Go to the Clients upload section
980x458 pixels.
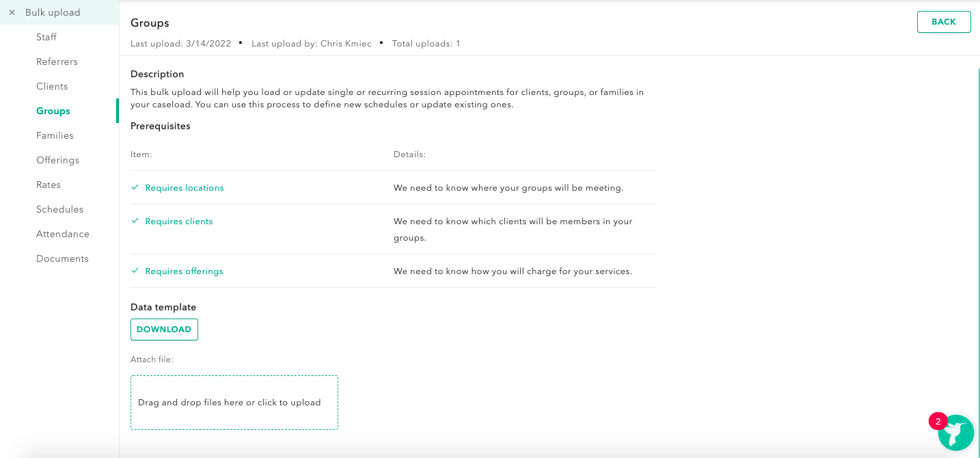click(x=52, y=86)
